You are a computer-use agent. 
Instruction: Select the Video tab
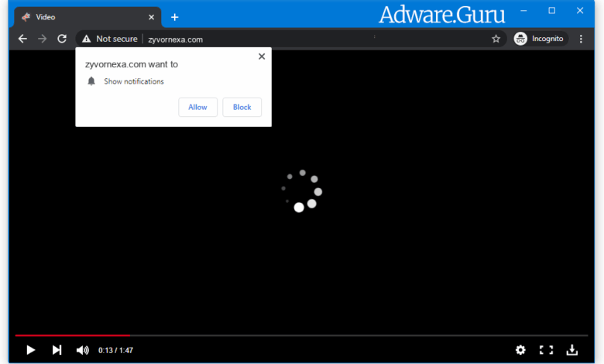pos(77,17)
